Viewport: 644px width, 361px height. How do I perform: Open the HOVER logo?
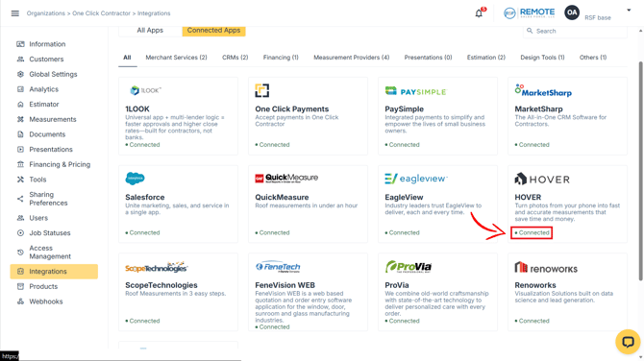point(542,179)
